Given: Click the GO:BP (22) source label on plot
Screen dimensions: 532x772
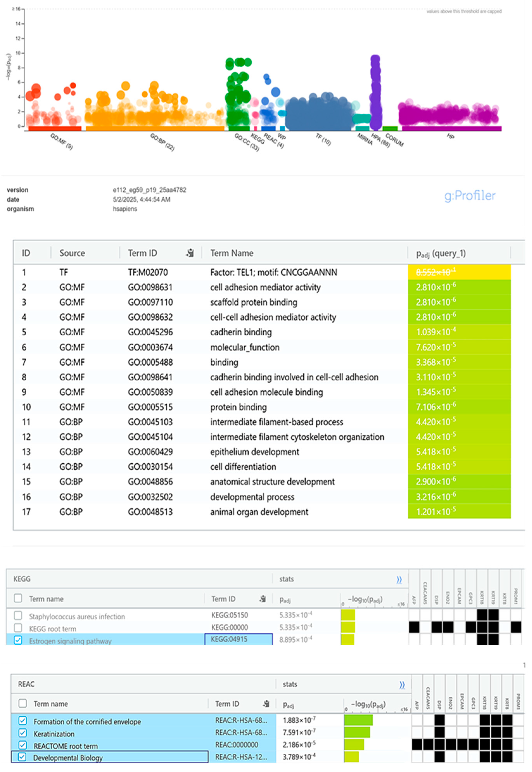Looking at the screenshot, I should [x=162, y=142].
